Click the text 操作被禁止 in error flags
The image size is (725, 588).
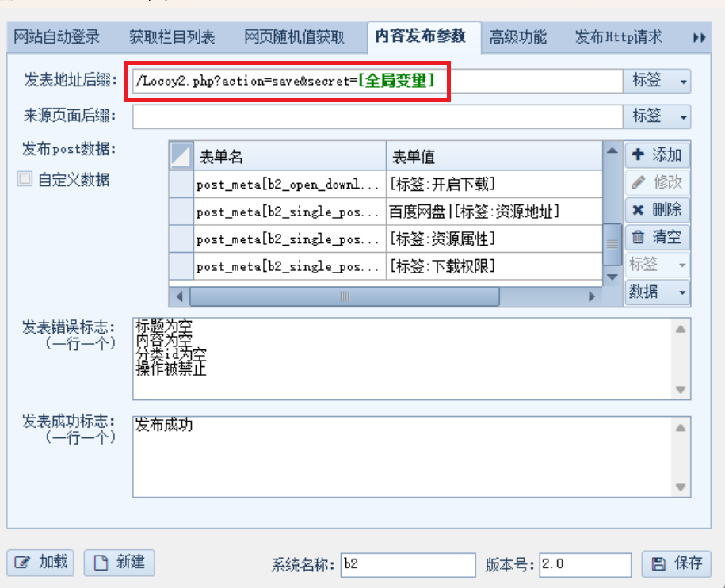pyautogui.click(x=171, y=369)
